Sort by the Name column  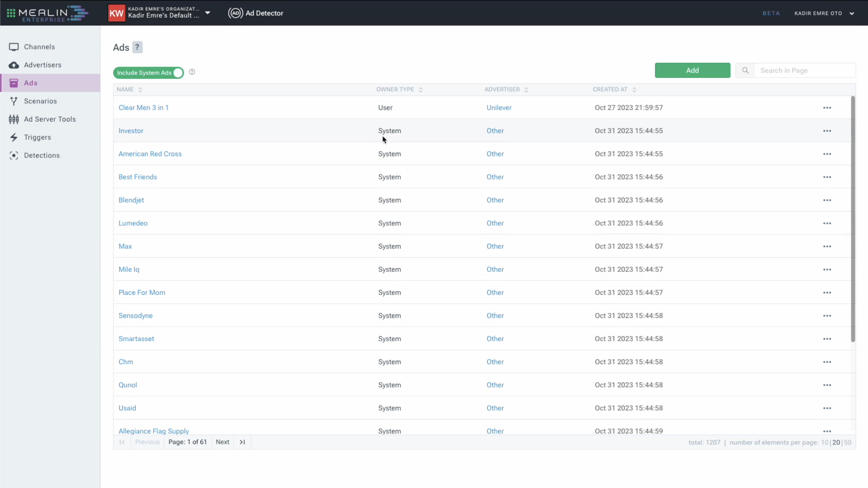129,90
